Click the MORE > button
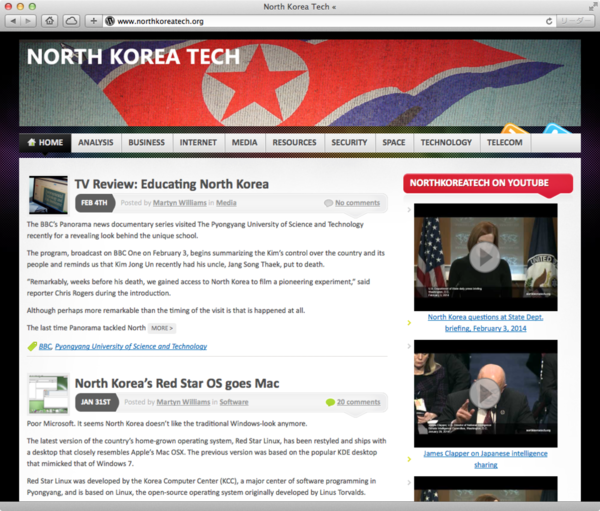Viewport: 600px width, 511px height. pyautogui.click(x=162, y=328)
